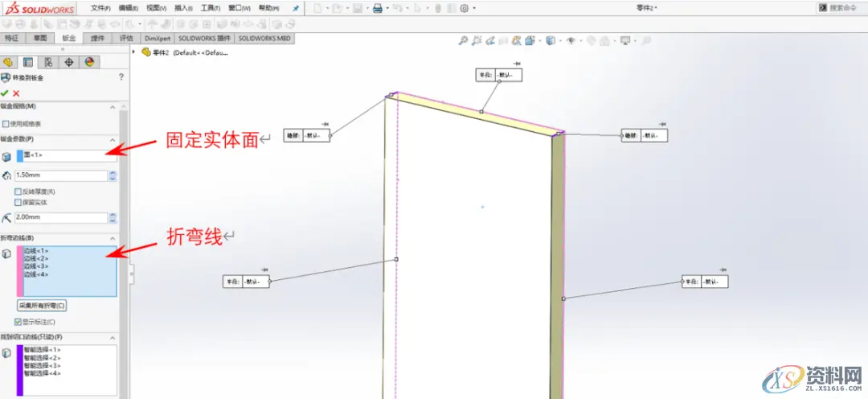Screen dimensions: 868x399
Task: Collapse the 钣金规格(M) section
Action: [113, 107]
